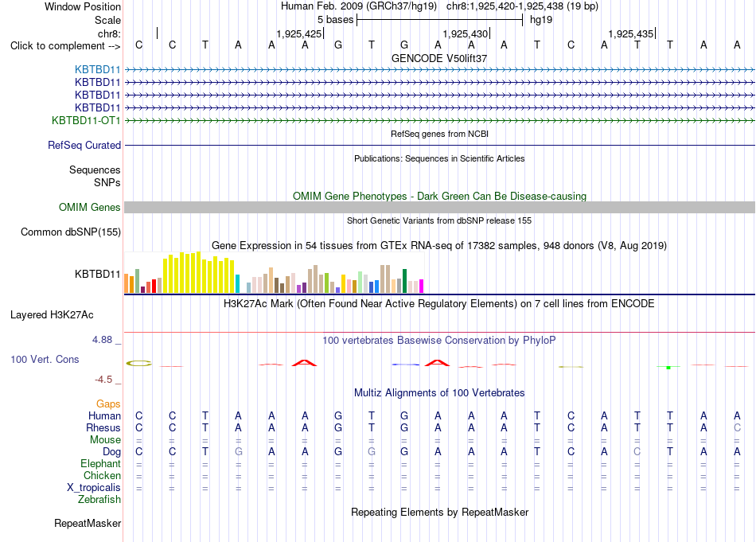Viewport: 756px width, 542px height.
Task: Click the chr8:1,925,420-1,925,438 position text
Action: (522, 6)
